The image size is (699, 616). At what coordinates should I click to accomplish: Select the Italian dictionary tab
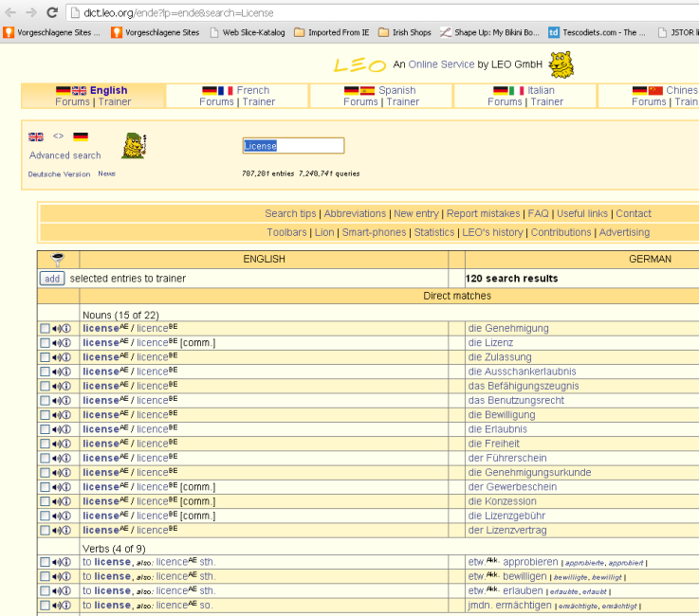tap(541, 90)
